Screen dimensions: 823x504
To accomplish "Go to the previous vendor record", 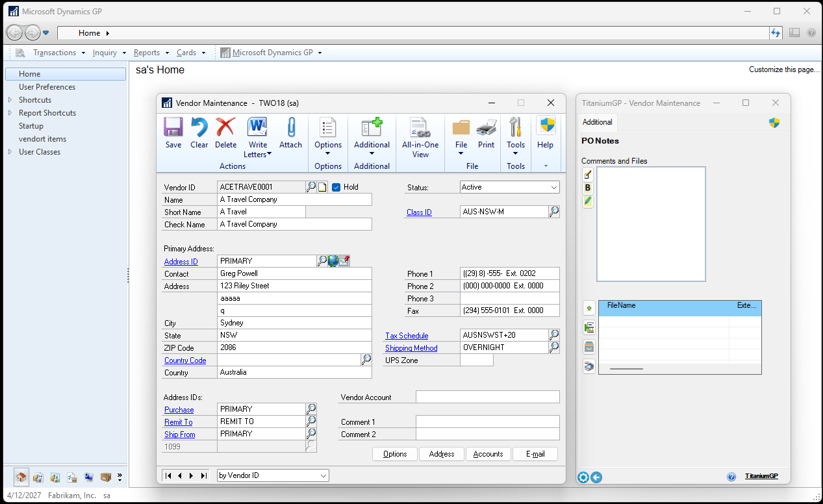I will pyautogui.click(x=180, y=475).
